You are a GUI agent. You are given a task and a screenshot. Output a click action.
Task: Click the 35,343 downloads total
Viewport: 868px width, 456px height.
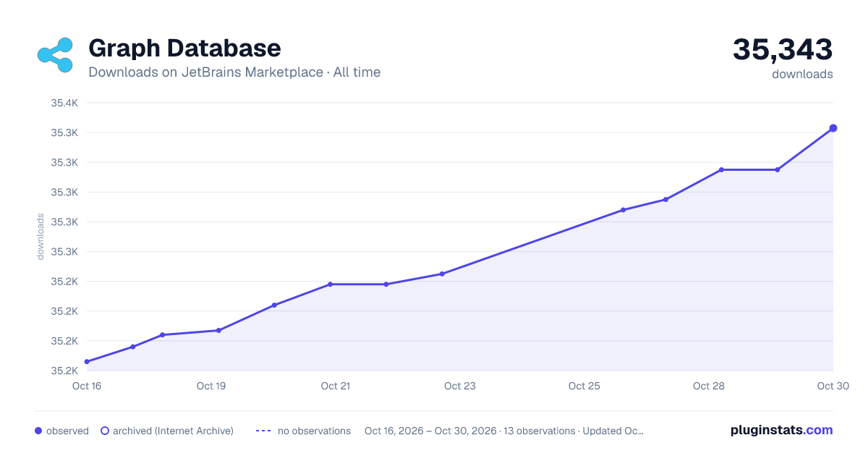point(783,50)
